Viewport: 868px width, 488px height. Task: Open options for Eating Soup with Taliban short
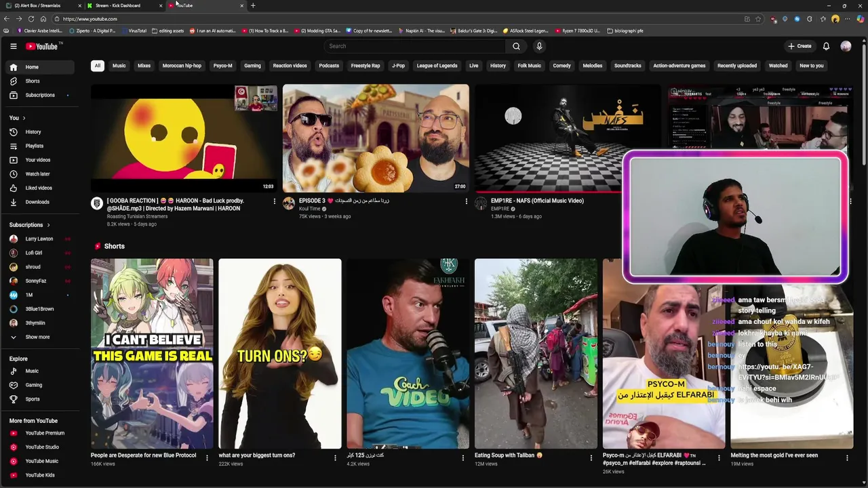[591, 458]
